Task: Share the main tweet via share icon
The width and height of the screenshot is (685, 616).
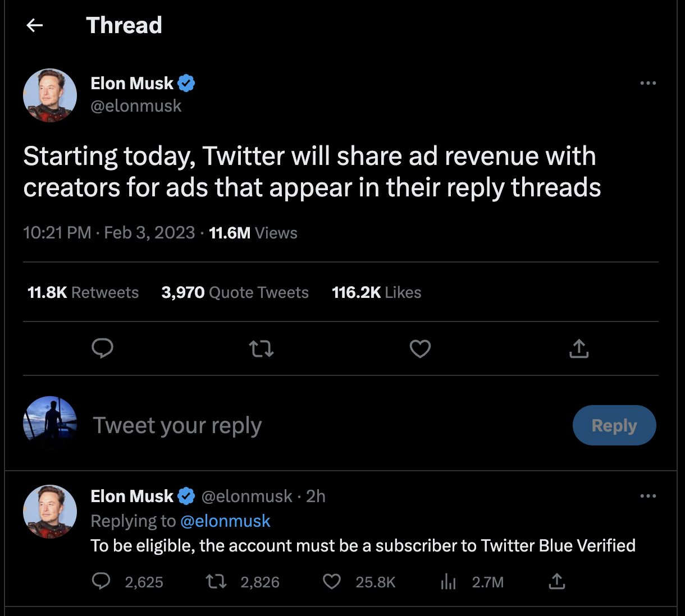Action: pyautogui.click(x=579, y=348)
